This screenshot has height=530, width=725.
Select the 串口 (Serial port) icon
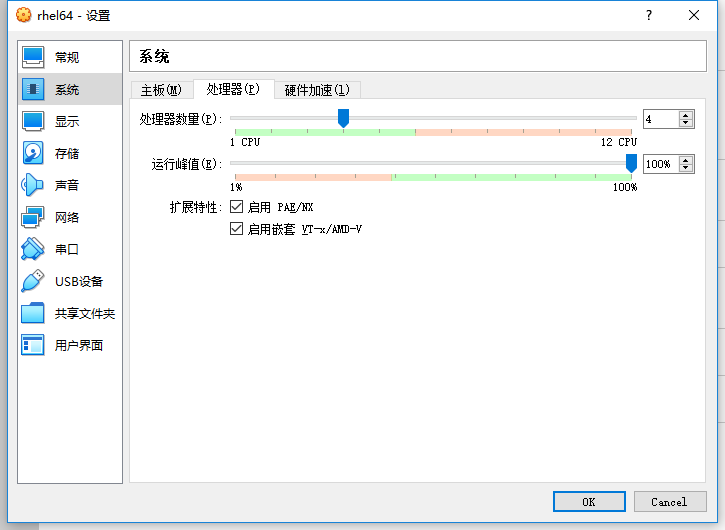[34, 249]
